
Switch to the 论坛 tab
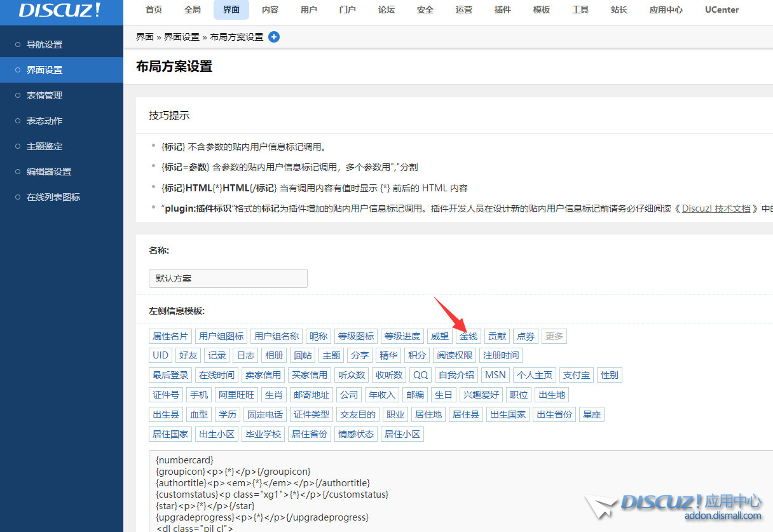tap(386, 10)
